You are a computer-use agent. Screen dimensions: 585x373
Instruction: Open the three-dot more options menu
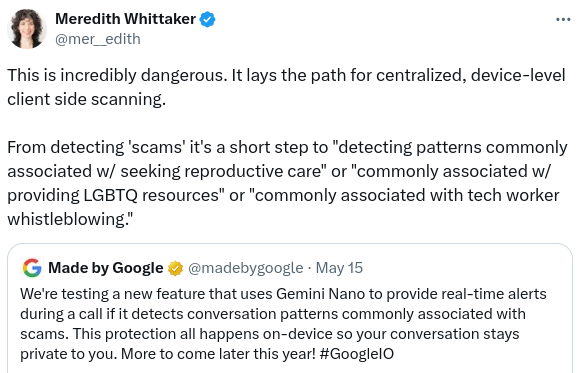563,19
